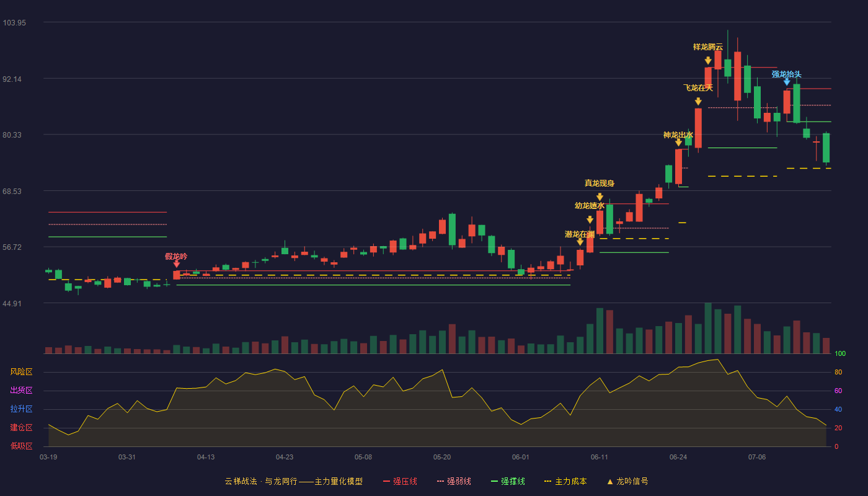868x496 pixels.
Task: Select the 05-20 date label
Action: point(442,457)
